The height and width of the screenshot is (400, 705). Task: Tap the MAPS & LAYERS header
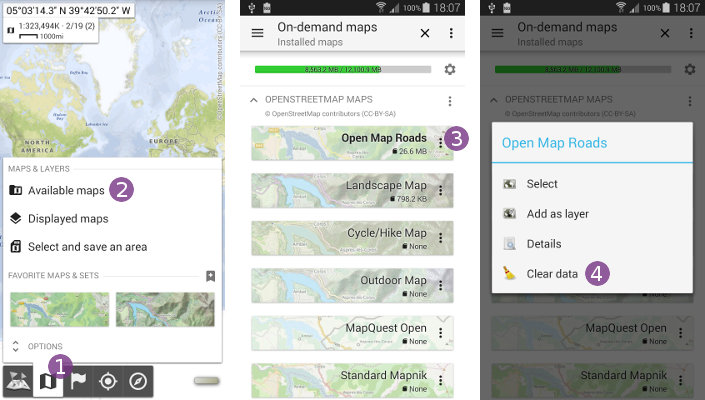tap(39, 169)
